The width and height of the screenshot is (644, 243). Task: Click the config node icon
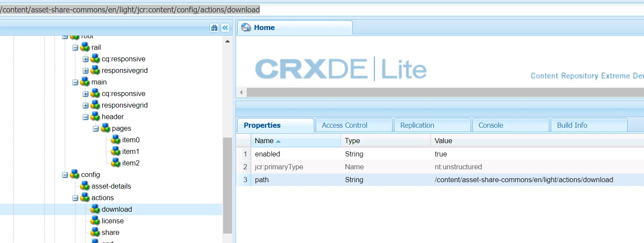[x=75, y=174]
